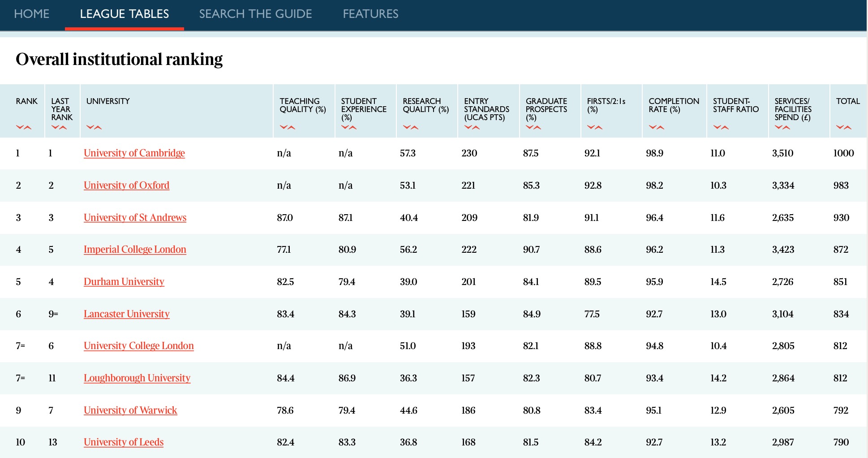This screenshot has height=458, width=868.
Task: Click Lancaster's completion rate 92.7
Action: click(x=654, y=314)
